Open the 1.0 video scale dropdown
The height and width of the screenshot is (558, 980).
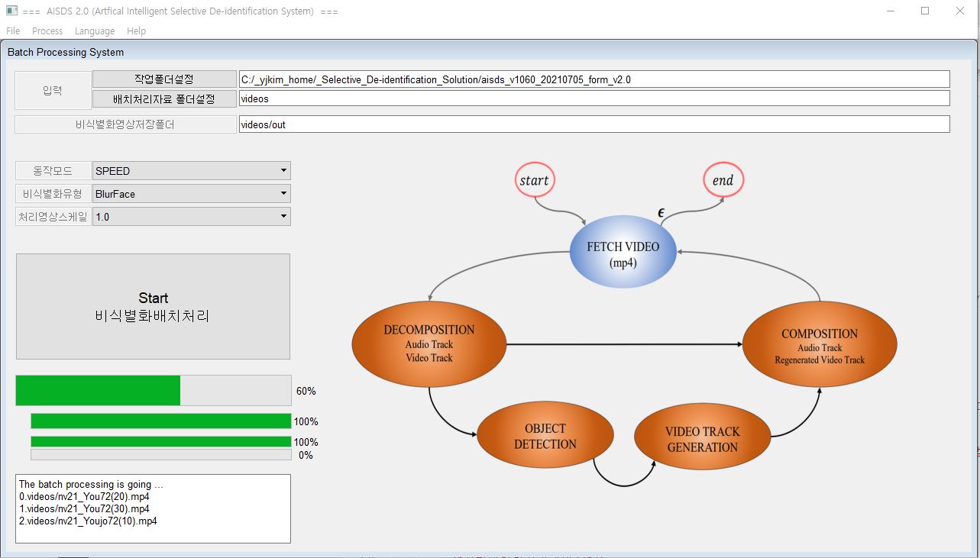tap(191, 217)
